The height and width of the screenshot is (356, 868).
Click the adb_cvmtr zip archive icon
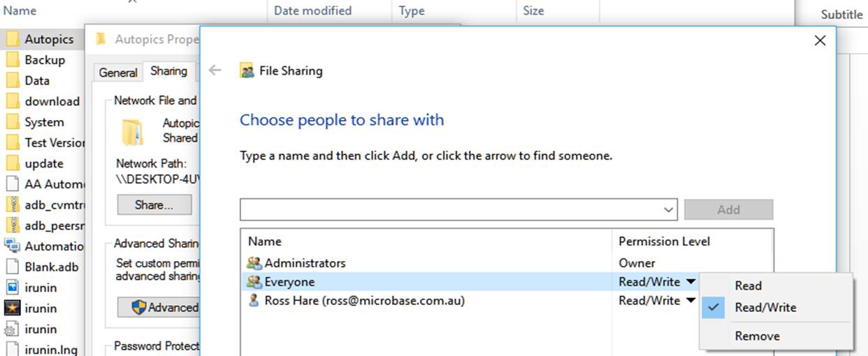click(13, 205)
